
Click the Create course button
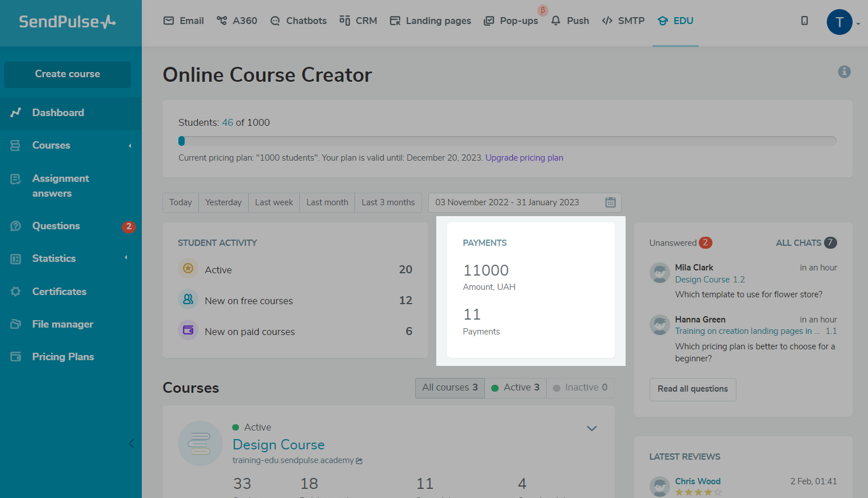click(x=67, y=74)
